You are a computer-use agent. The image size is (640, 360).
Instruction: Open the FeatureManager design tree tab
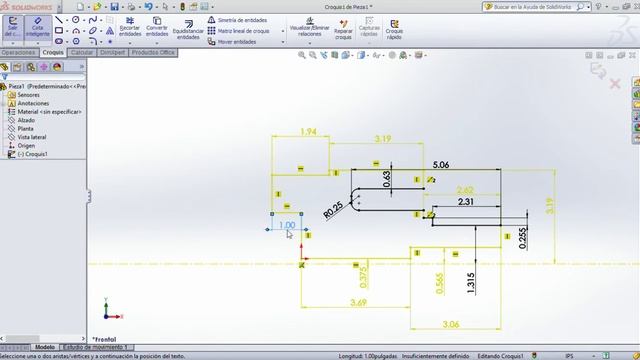[4, 67]
